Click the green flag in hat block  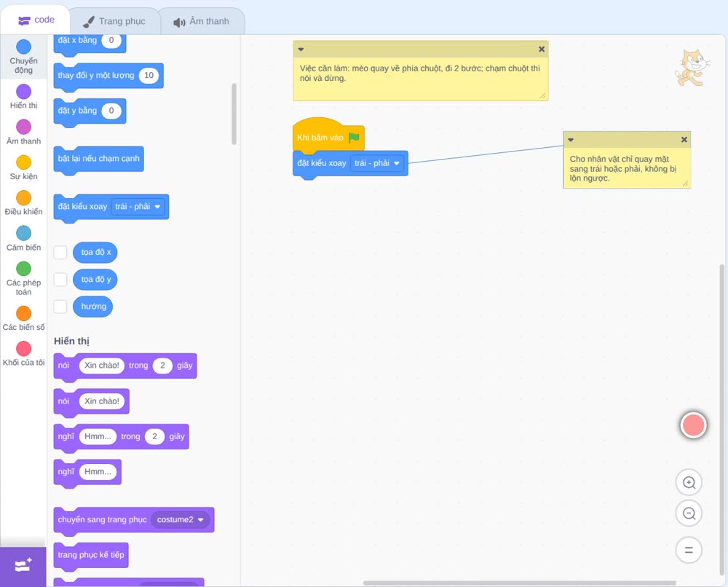[355, 138]
